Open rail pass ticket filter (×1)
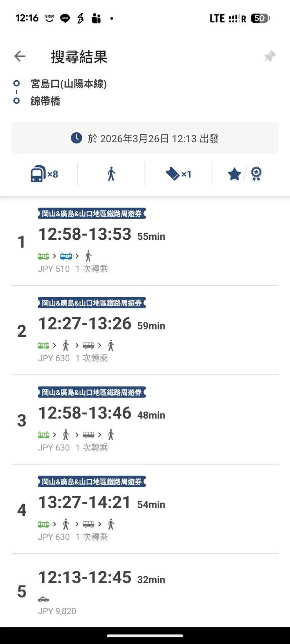Image resolution: width=290 pixels, height=644 pixels. click(x=178, y=174)
